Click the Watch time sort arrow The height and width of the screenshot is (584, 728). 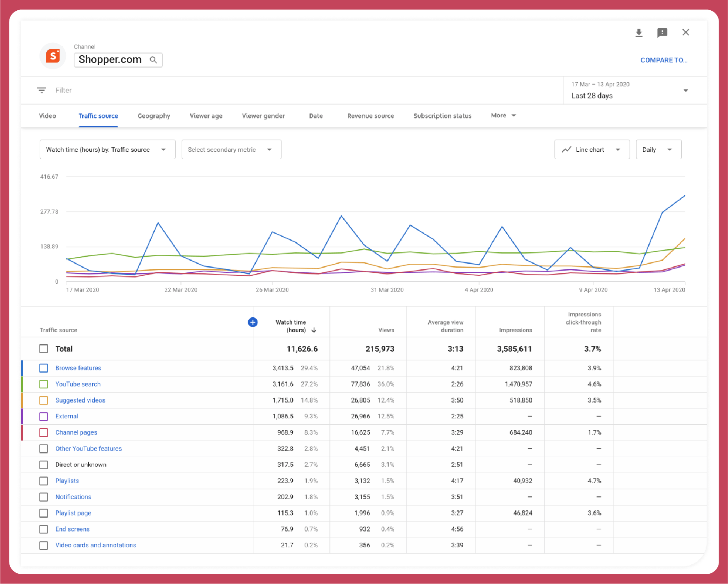click(x=314, y=330)
